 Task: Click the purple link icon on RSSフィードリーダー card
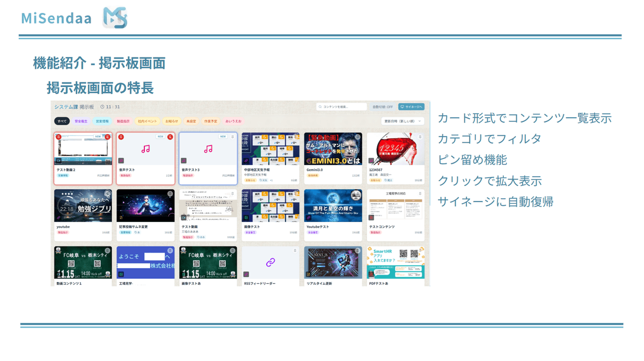click(x=270, y=262)
